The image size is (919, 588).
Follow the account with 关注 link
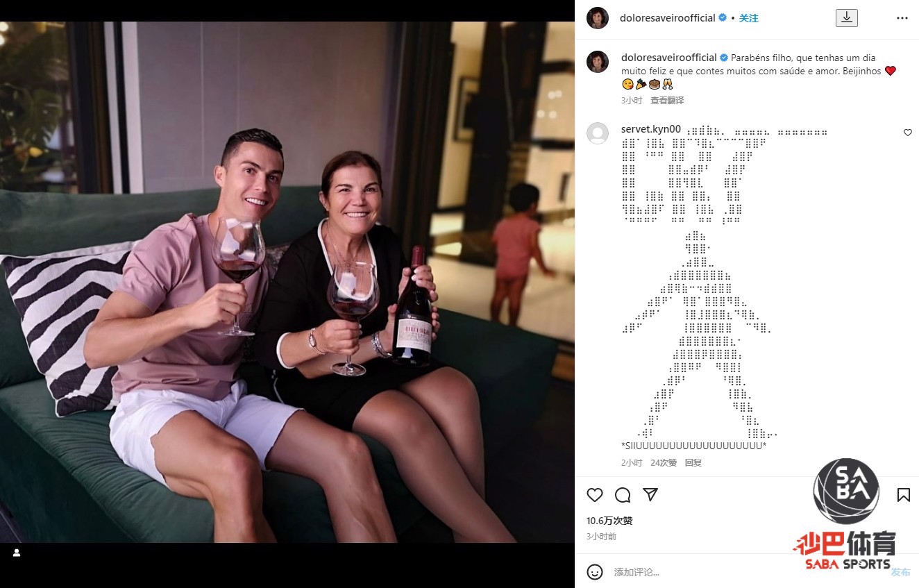pos(748,18)
